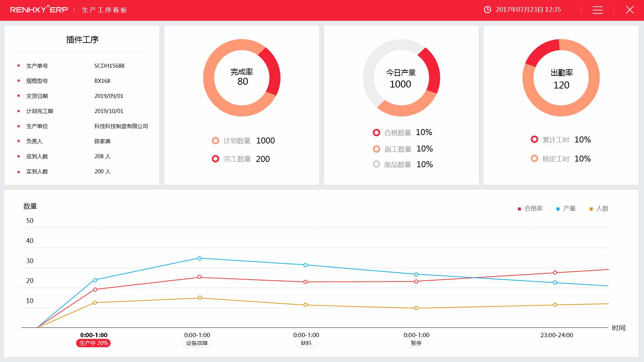
Task: Click the 废品数量 legend ring icon
Action: point(376,164)
